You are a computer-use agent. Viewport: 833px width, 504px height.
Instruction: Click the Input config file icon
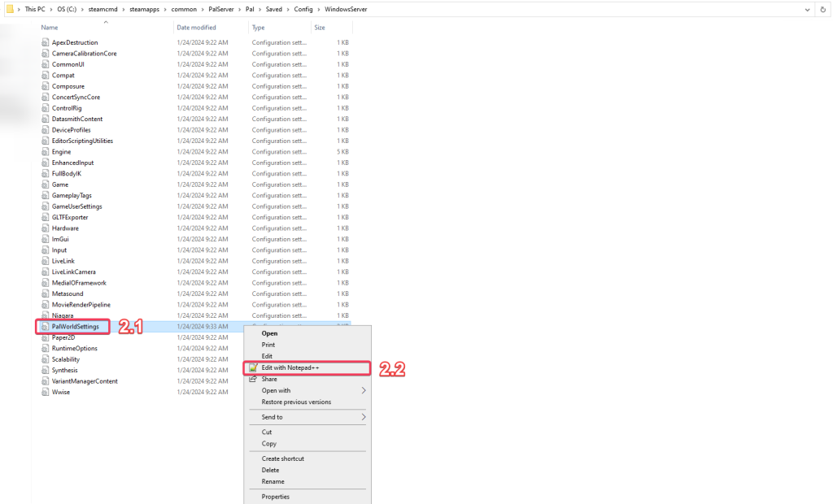click(43, 250)
